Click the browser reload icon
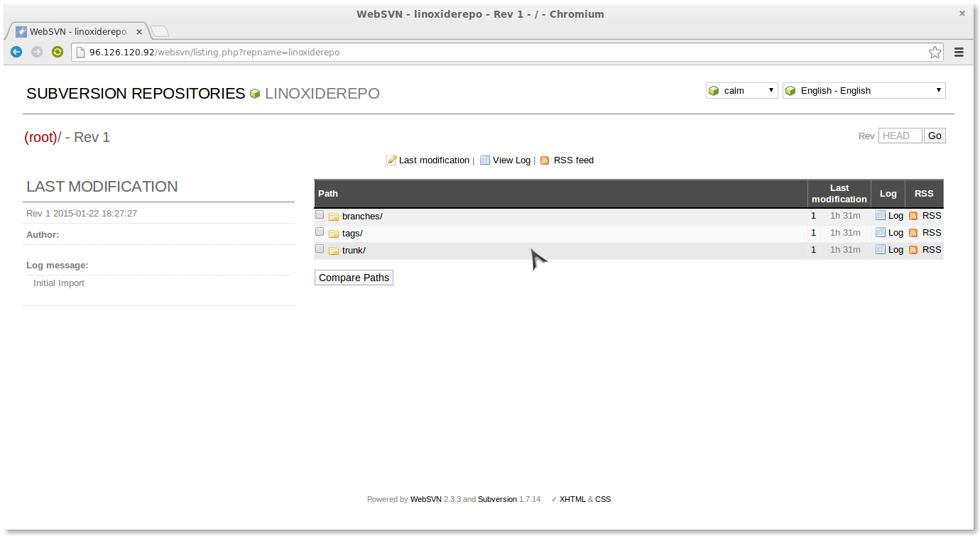 pos(58,52)
